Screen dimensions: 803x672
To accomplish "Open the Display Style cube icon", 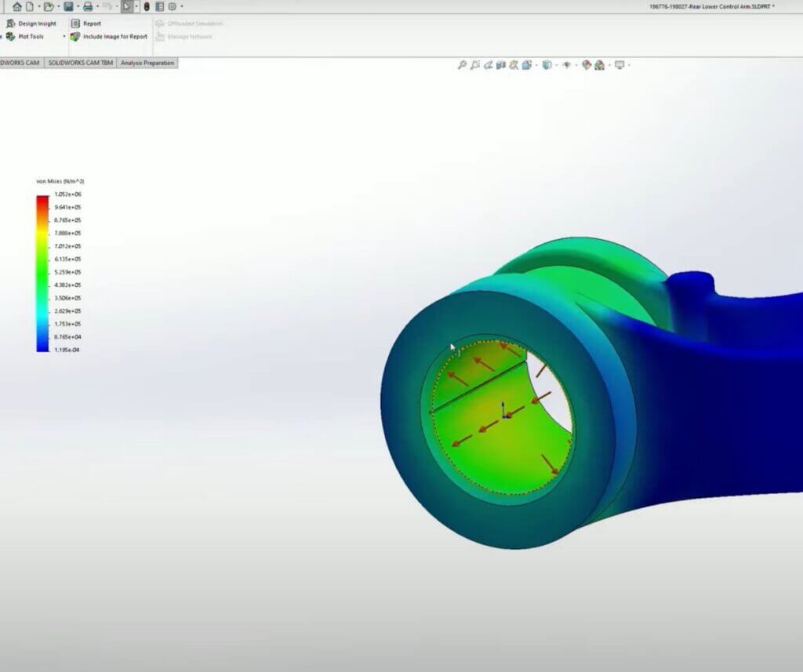I will (547, 64).
